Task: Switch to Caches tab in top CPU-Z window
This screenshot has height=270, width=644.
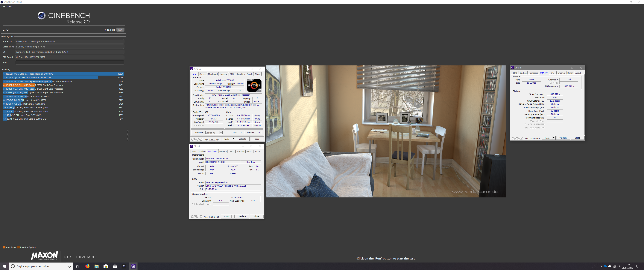Action: click(x=203, y=74)
